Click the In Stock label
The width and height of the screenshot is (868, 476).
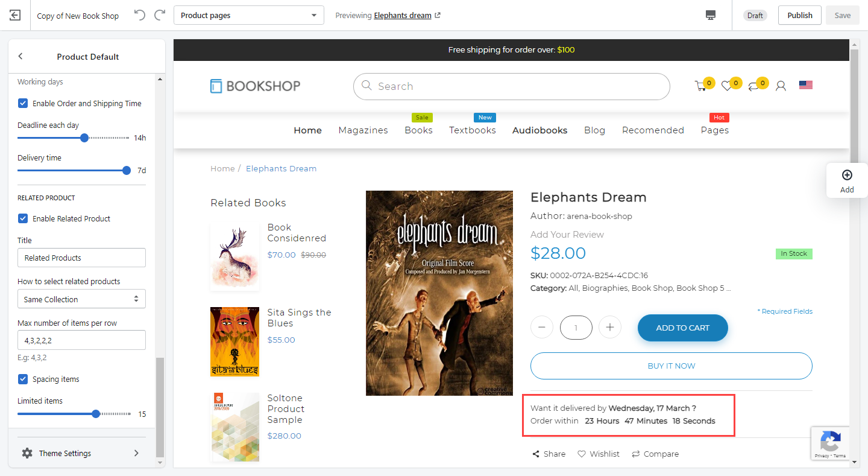tap(794, 253)
